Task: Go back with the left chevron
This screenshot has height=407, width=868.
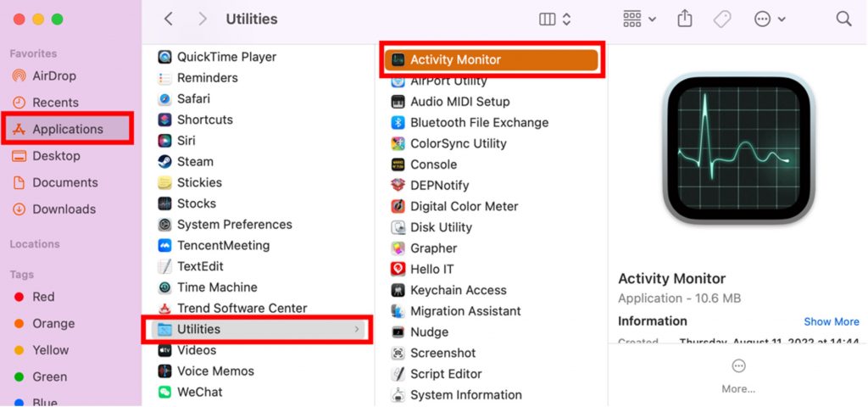Action: point(169,19)
